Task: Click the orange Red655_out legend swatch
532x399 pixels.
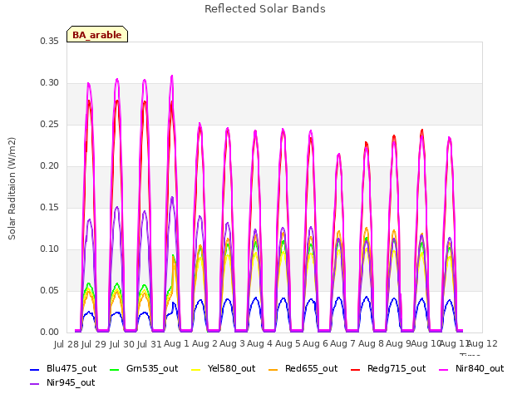Action: coord(273,369)
